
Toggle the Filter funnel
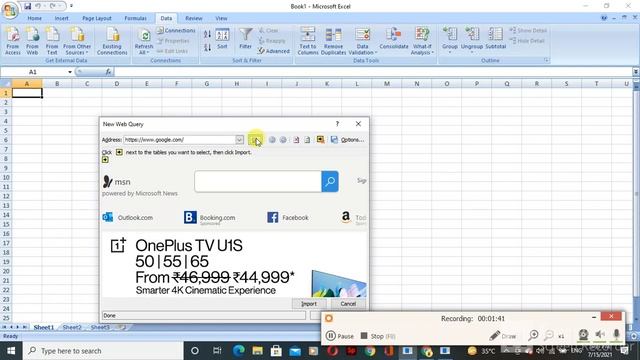[246, 39]
